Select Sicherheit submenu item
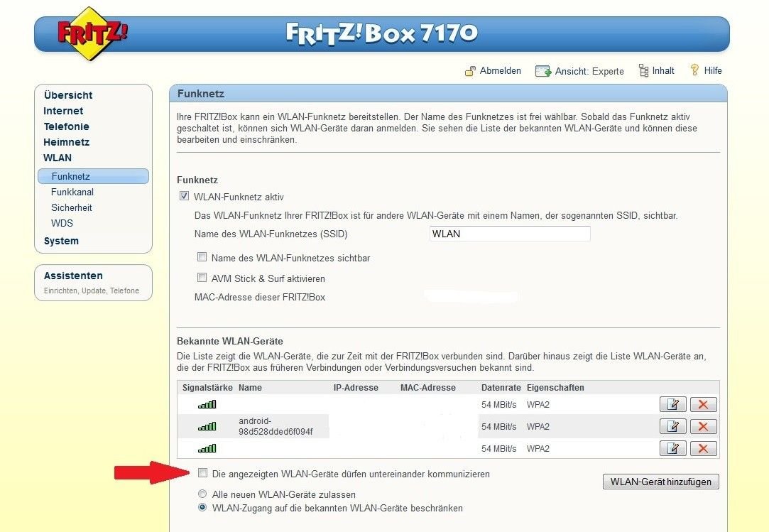 click(x=72, y=207)
